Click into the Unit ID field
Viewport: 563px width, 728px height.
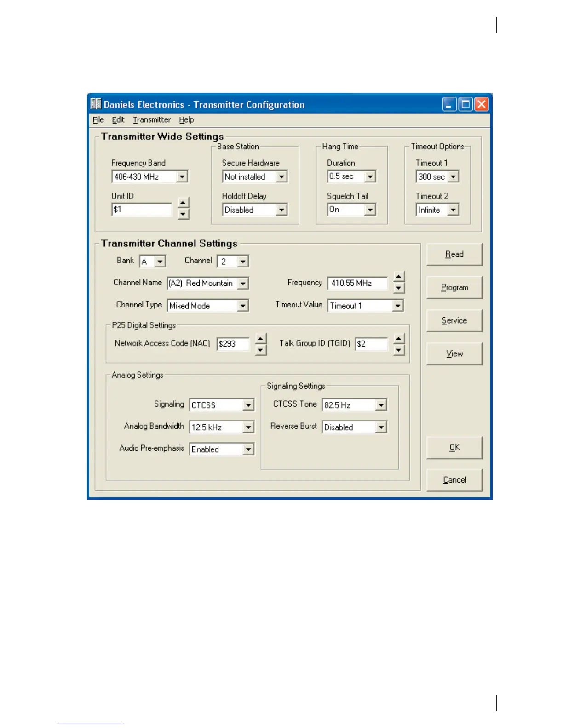coord(142,210)
